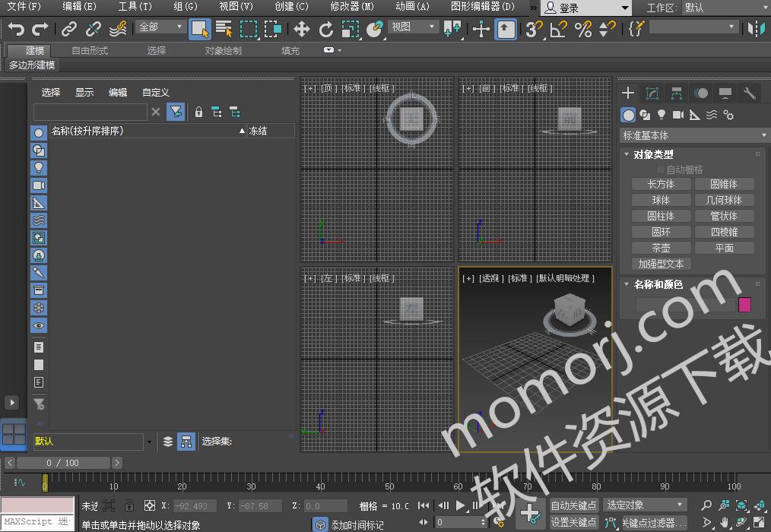Viewport: 771px width, 532px height.
Task: Switch to the 自由形式 ribbon tab
Action: [x=90, y=50]
